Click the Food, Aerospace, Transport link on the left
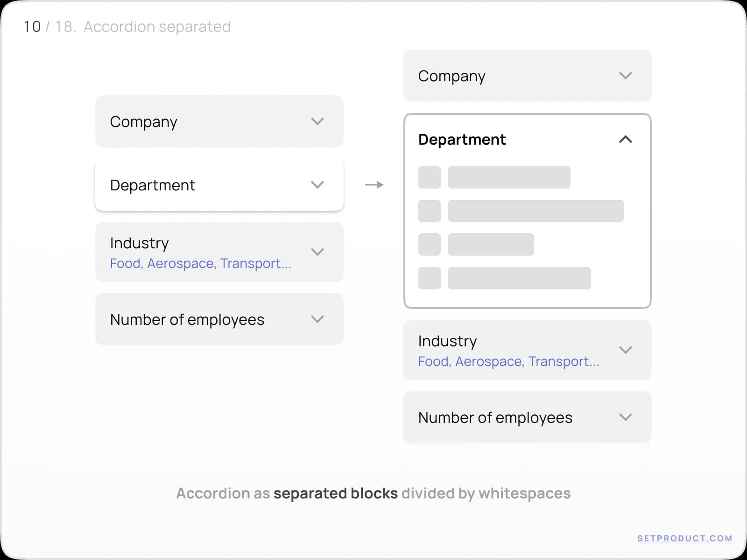Image resolution: width=747 pixels, height=560 pixels. (200, 263)
